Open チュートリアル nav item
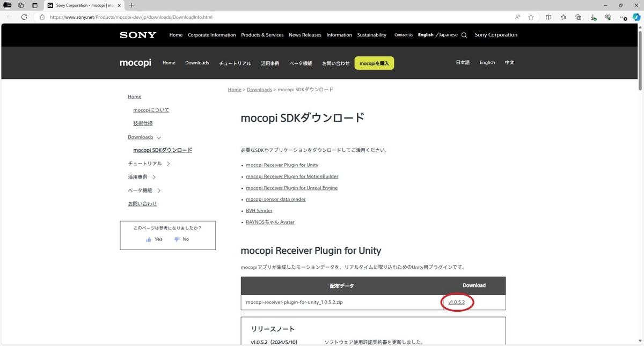The image size is (644, 346). (x=235, y=63)
